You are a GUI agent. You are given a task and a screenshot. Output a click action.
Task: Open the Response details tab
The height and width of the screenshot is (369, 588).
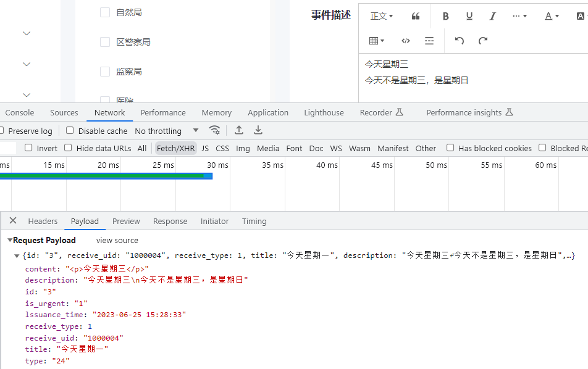[x=170, y=222]
